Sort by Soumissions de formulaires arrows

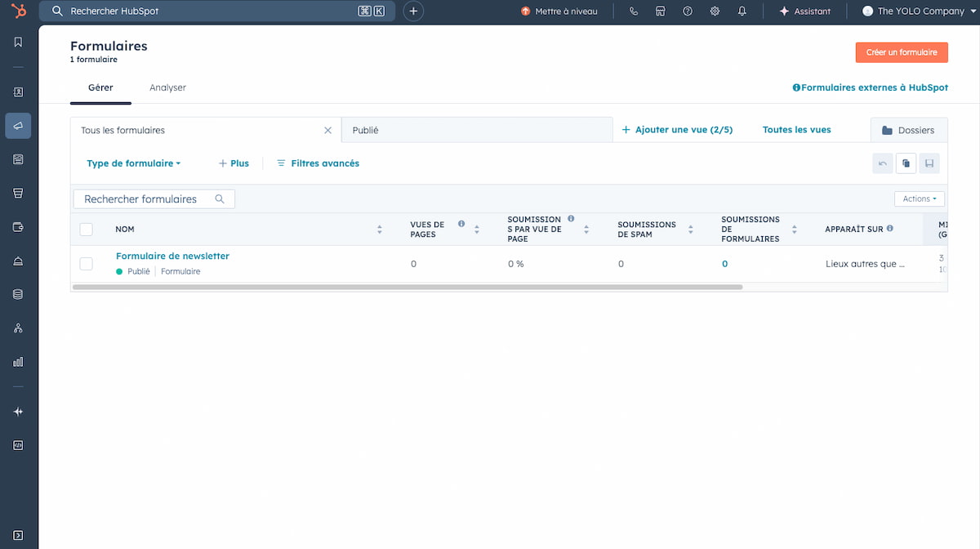(794, 230)
